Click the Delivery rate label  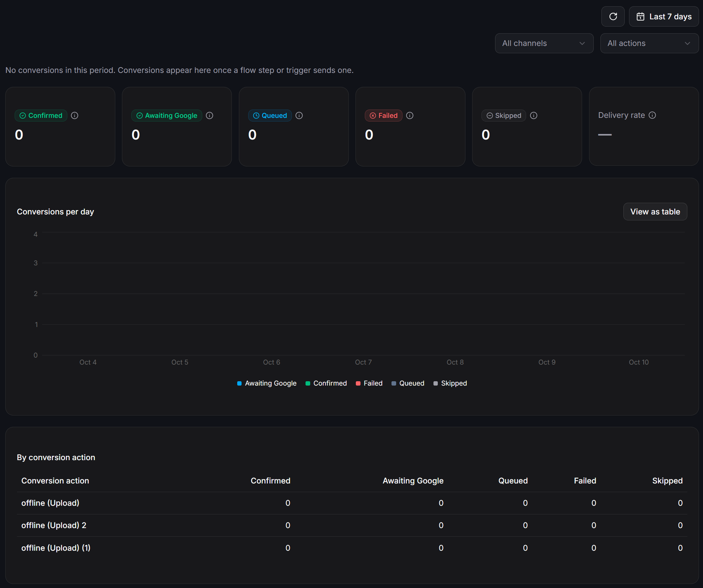tap(621, 115)
